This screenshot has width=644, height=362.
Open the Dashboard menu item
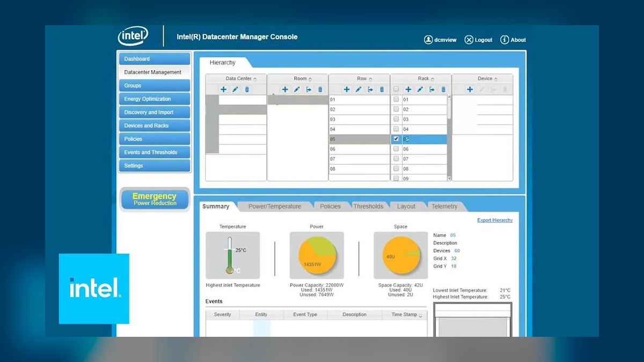[155, 59]
